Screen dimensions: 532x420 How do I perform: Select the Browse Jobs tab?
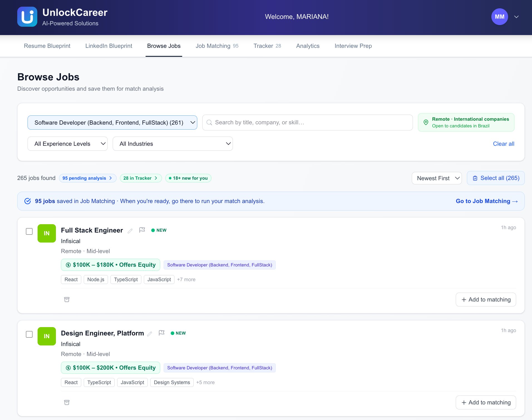click(164, 46)
